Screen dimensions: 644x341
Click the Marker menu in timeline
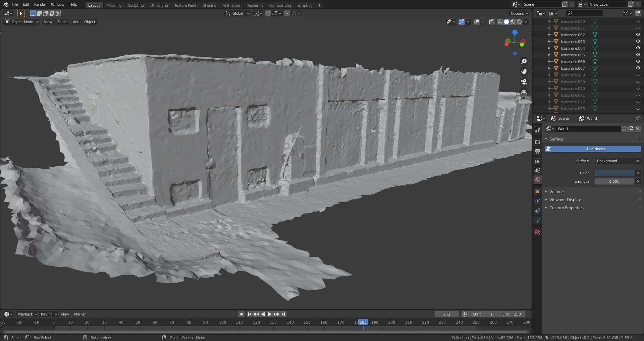point(80,314)
